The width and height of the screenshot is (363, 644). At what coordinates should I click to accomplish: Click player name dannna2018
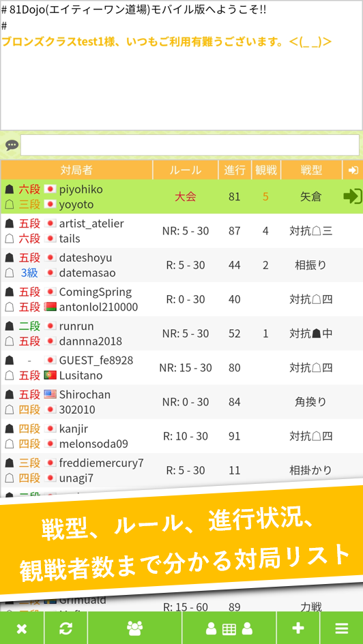(91, 341)
